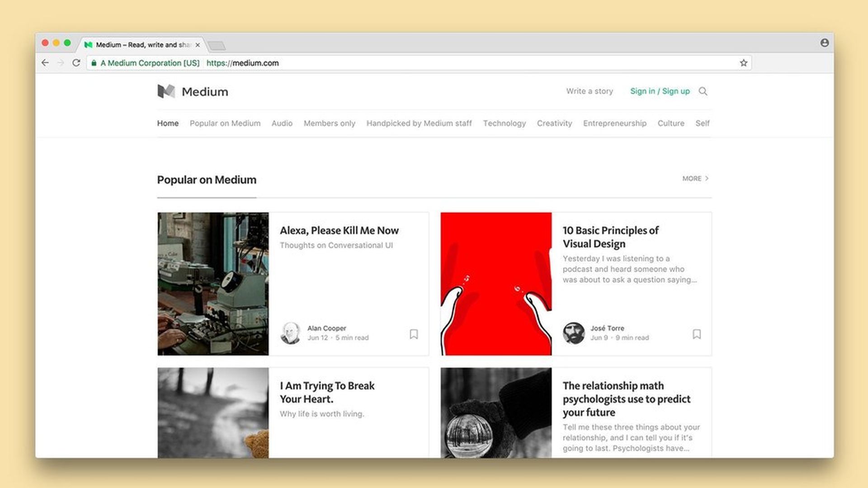Open a new browser tab
The width and height of the screenshot is (868, 488).
pos(217,46)
